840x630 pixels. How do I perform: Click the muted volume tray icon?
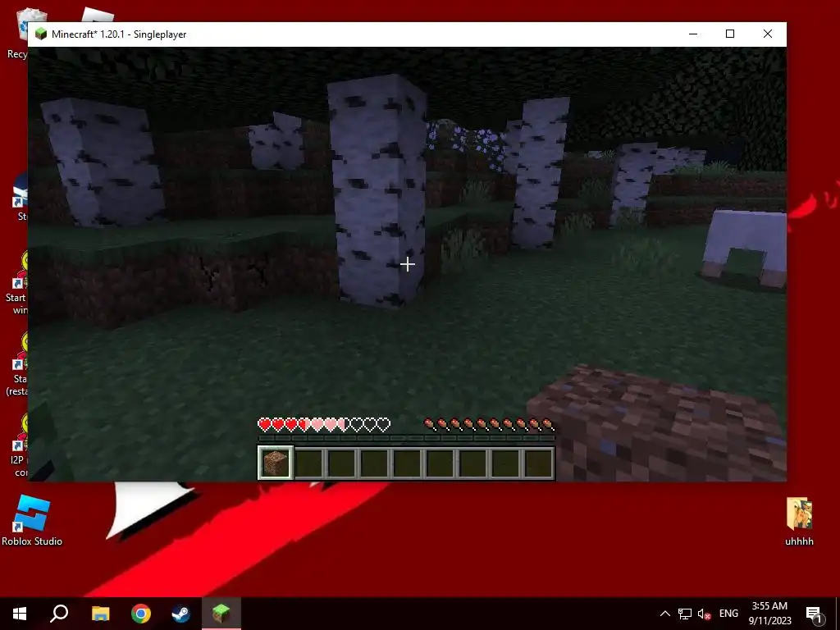[x=705, y=614]
